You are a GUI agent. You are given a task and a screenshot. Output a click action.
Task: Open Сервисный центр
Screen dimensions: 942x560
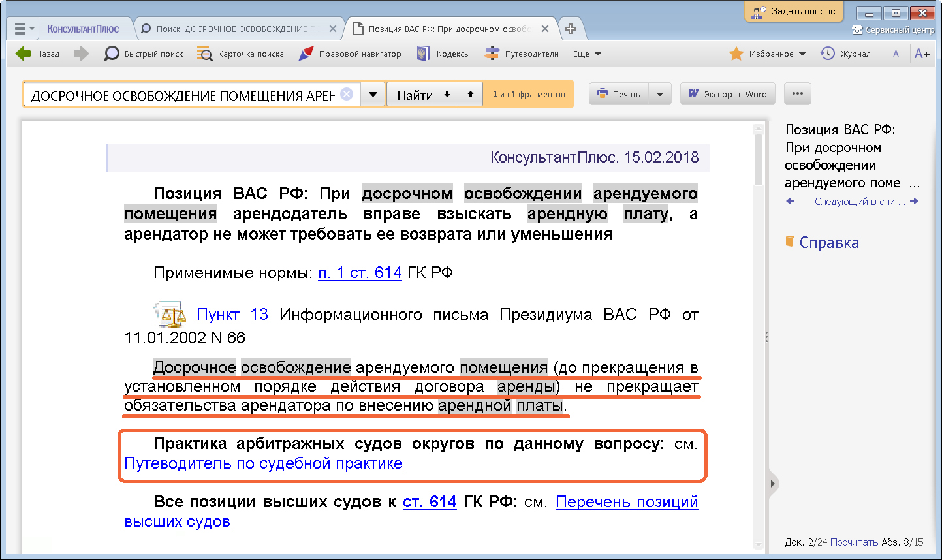pyautogui.click(x=893, y=30)
